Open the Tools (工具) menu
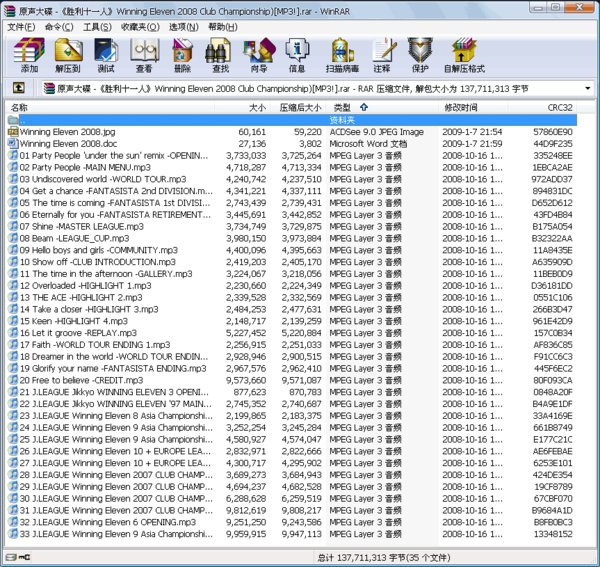600x567 pixels. (x=97, y=27)
